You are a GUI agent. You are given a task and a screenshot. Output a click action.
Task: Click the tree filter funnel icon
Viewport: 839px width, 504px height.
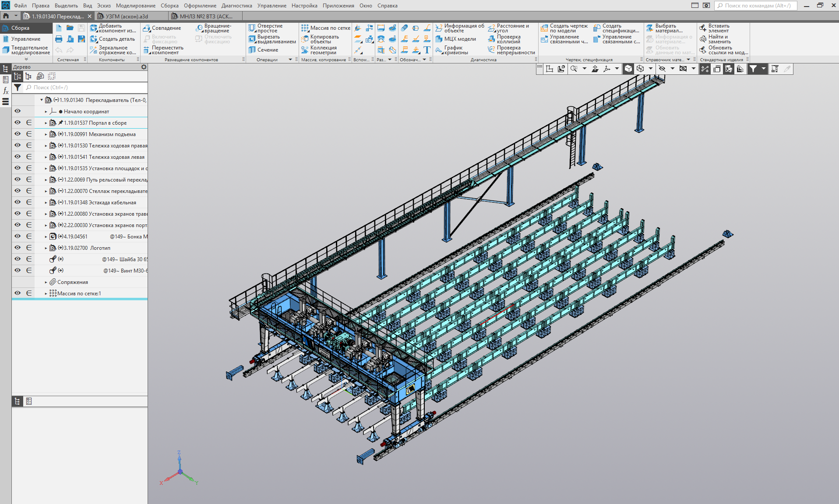[18, 87]
